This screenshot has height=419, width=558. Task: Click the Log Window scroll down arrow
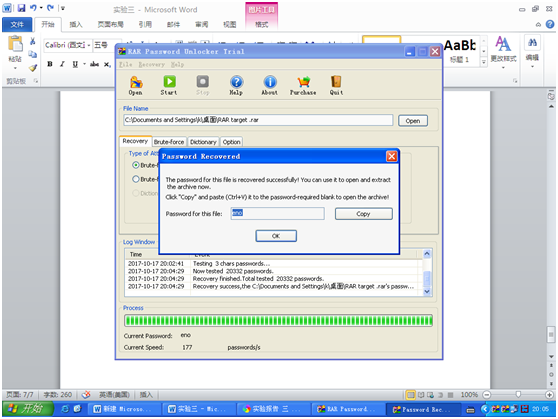427,291
